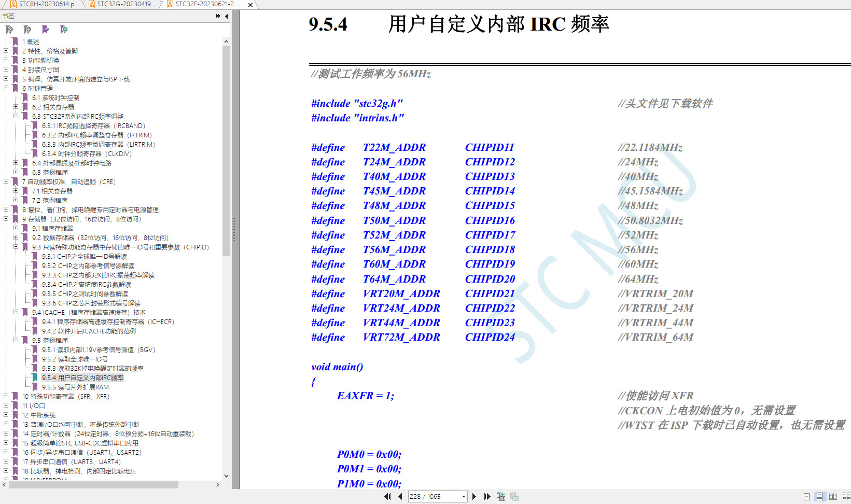
Task: Click the define T56M_ADDR in code
Action: click(394, 249)
